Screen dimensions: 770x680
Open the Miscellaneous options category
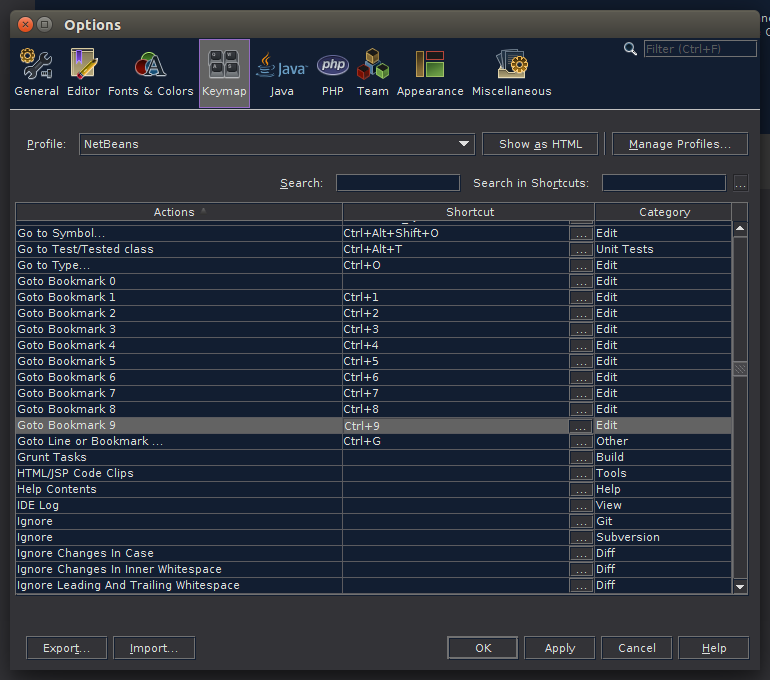tap(511, 73)
